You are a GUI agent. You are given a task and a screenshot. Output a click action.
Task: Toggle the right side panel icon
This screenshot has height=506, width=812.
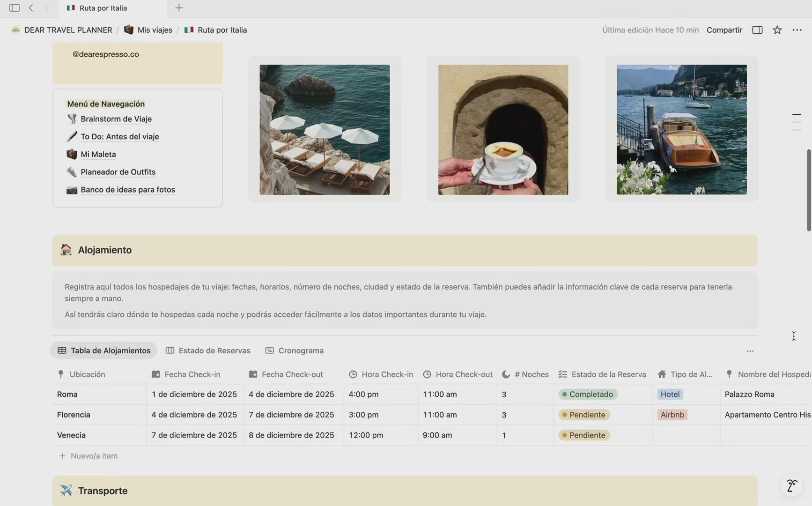(x=757, y=30)
